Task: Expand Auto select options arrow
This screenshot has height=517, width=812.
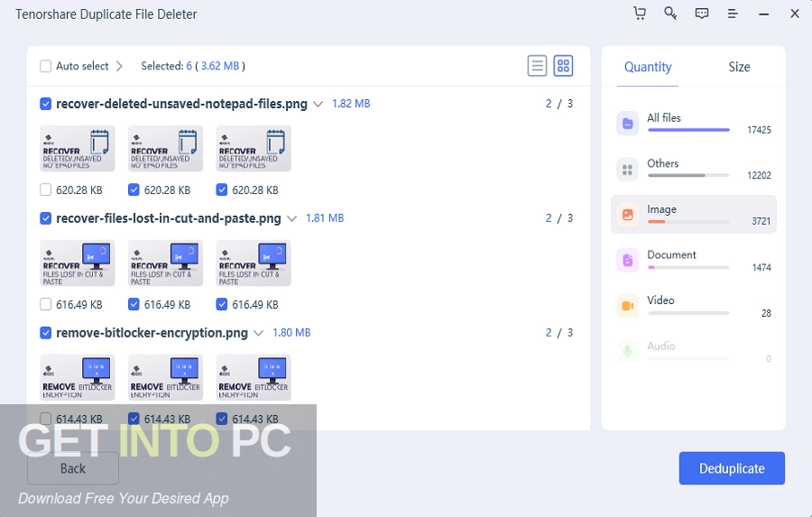Action: 120,66
